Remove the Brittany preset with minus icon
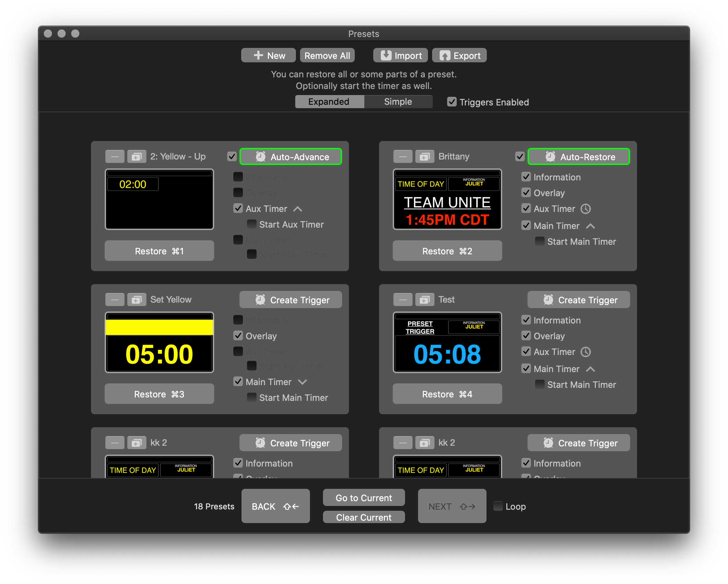 (403, 157)
